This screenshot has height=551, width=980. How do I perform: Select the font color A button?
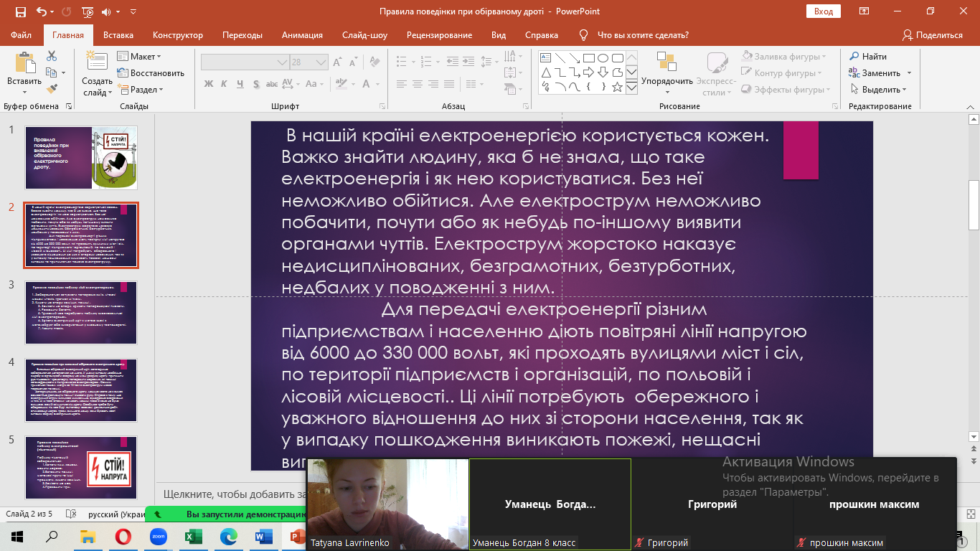click(x=365, y=84)
